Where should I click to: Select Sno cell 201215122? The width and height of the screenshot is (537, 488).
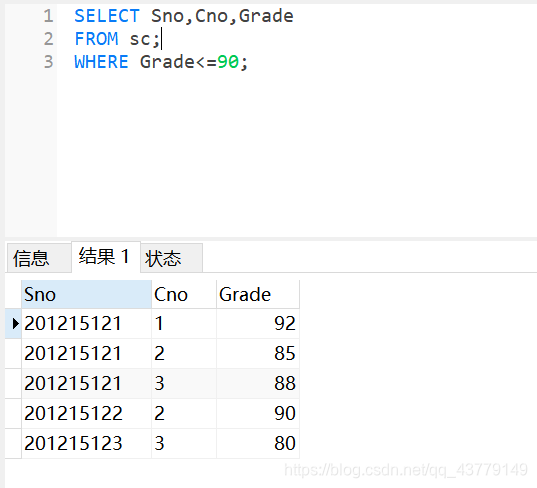pos(86,413)
